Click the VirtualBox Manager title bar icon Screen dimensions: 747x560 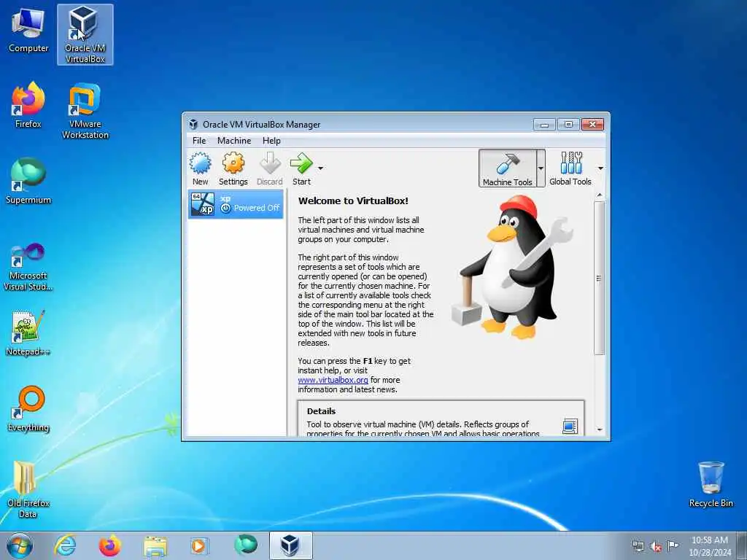point(193,124)
